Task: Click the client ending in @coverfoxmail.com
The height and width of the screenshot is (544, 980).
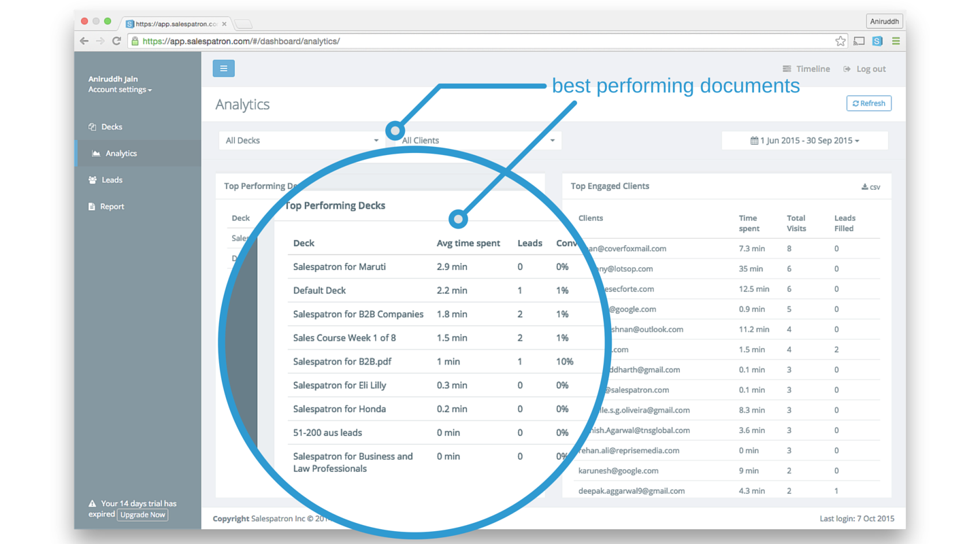Action: tap(625, 249)
